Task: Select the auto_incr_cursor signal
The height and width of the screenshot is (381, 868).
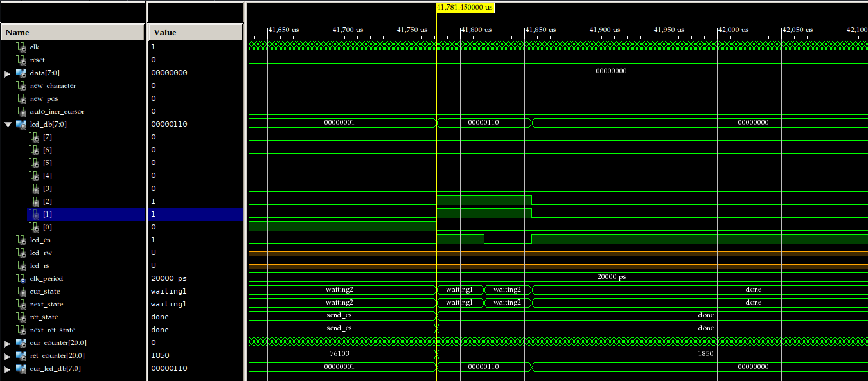Action: point(57,111)
